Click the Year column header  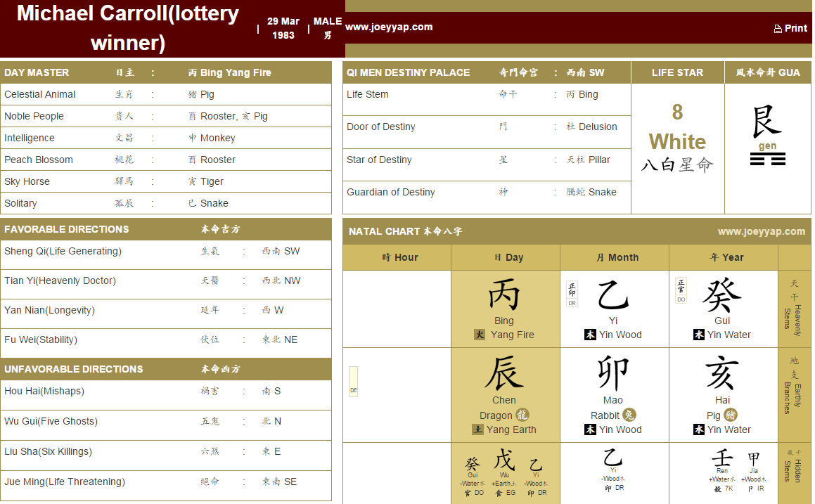coord(723,257)
